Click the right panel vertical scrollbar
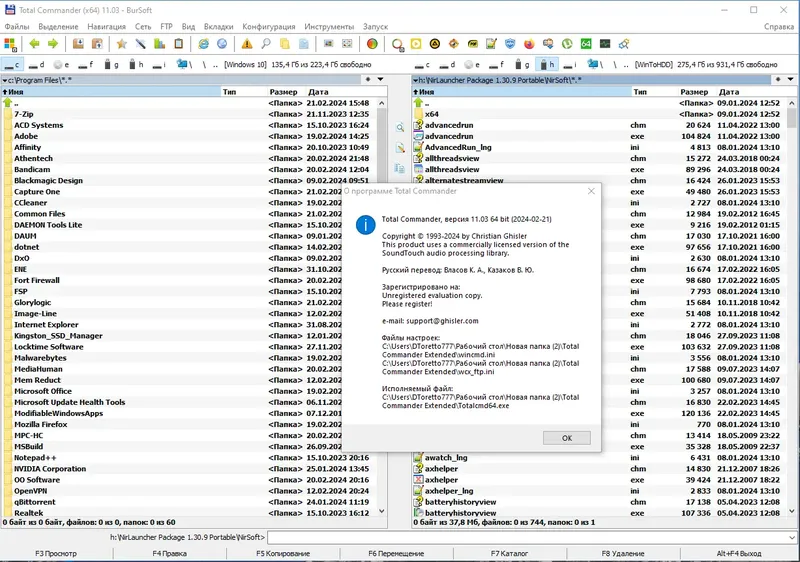This screenshot has height=562, width=800. pos(792,306)
